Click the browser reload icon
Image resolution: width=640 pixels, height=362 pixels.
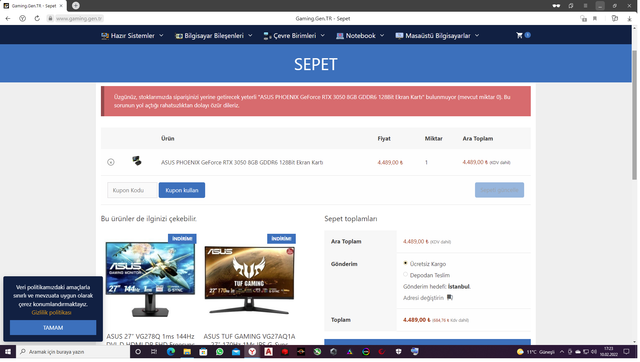37,18
